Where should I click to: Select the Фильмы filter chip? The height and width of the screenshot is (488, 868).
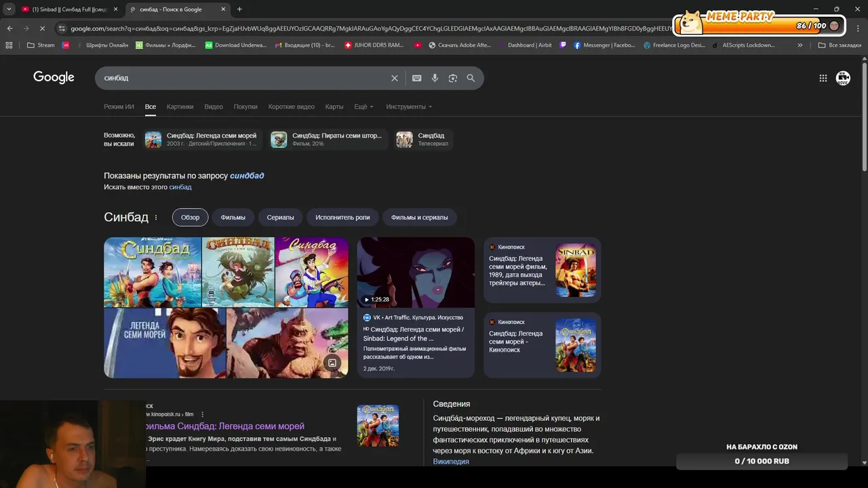coord(233,218)
